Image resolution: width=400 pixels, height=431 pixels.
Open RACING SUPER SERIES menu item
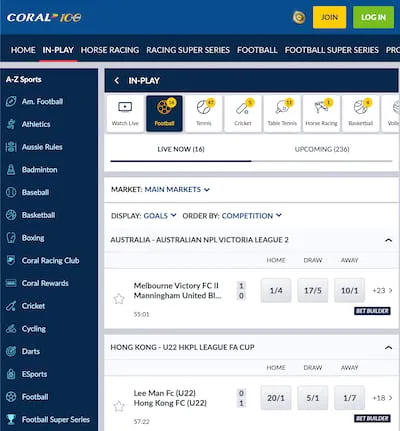pyautogui.click(x=188, y=50)
